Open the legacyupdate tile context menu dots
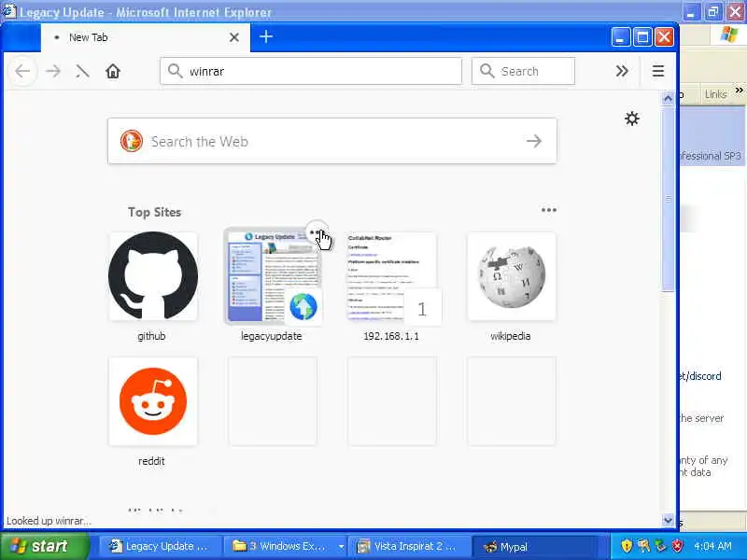747x560 pixels. tap(316, 231)
